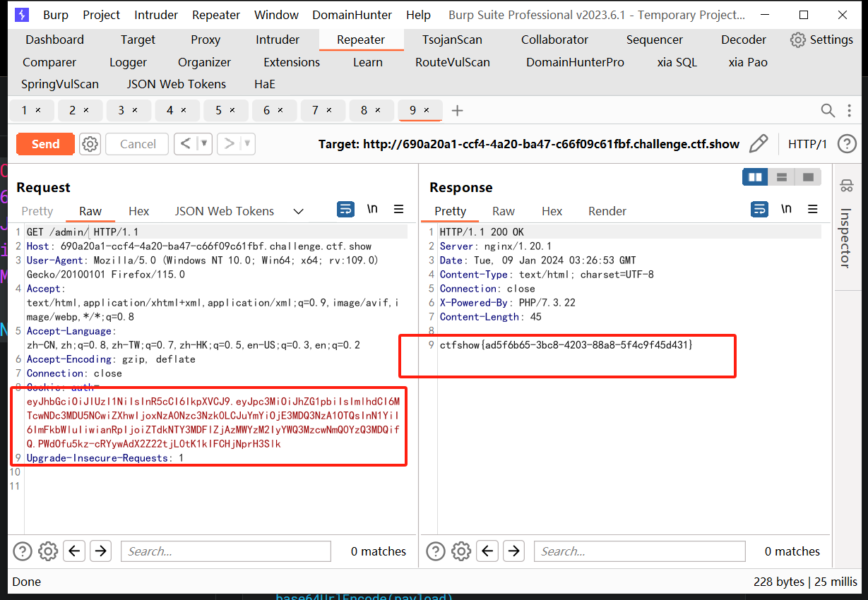The width and height of the screenshot is (868, 600).
Task: Click the Burp Suite logo icon
Action: (23, 15)
